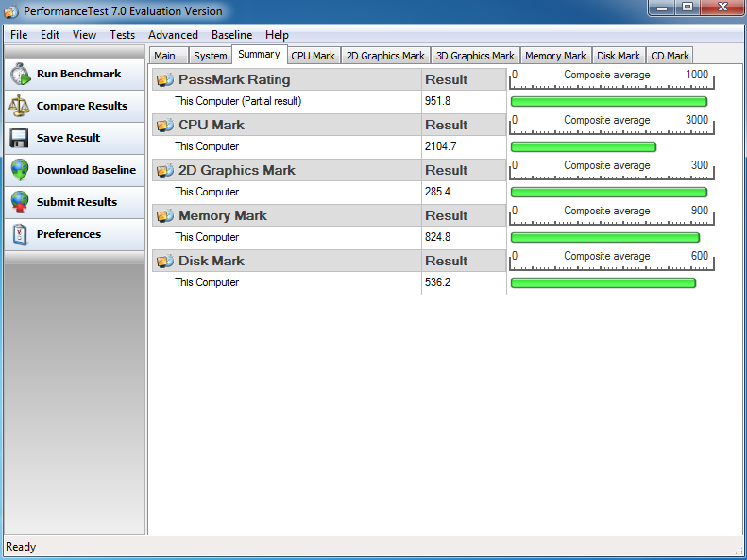Switch to the CD Mark tab
747x560 pixels.
670,56
